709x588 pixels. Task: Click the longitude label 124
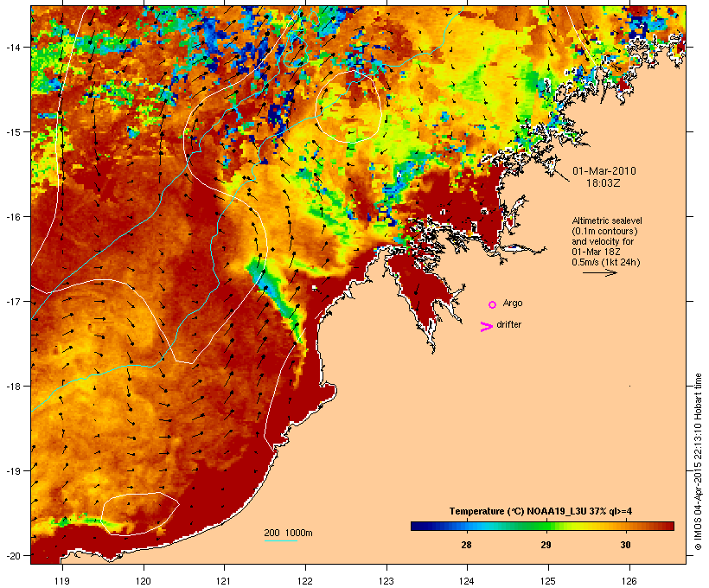[x=467, y=581]
